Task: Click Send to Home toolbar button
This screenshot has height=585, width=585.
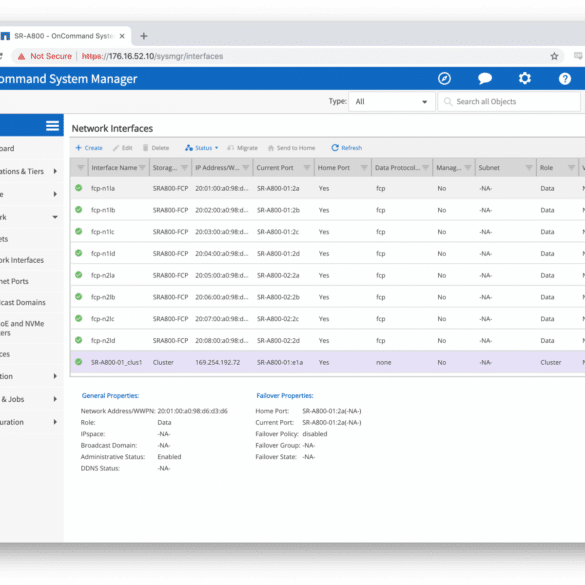Action: [291, 148]
